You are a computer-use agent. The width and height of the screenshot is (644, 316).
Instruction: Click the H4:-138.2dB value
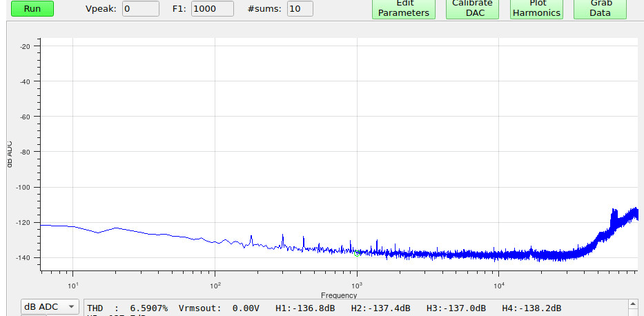tap(532, 308)
